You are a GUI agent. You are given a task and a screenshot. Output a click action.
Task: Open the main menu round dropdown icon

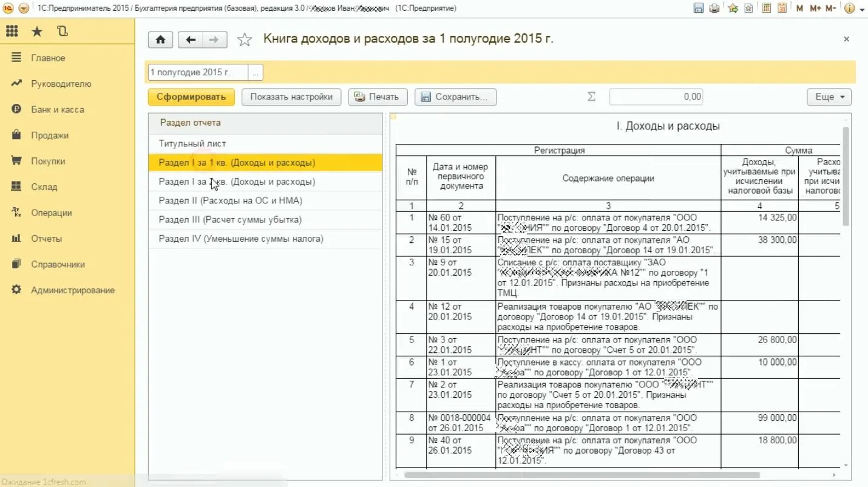pos(23,9)
